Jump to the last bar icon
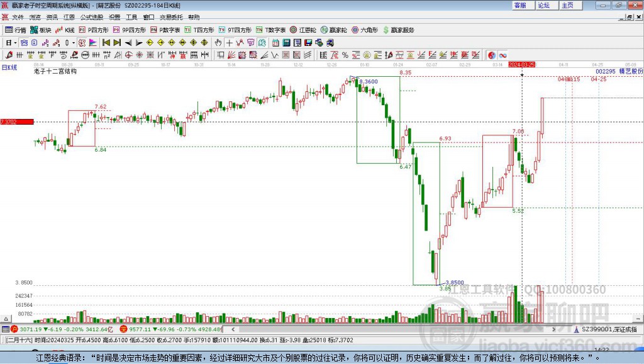Viewport: 644px width, 364px height. (x=117, y=43)
